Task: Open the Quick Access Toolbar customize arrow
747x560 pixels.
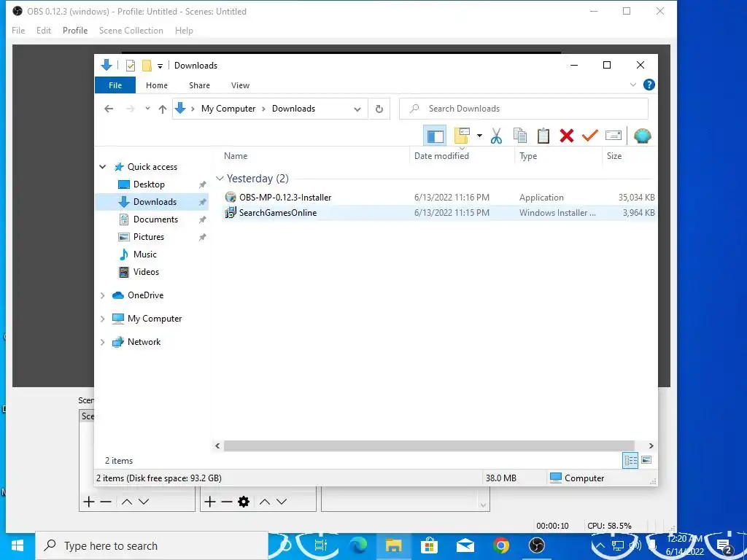Action: (160, 66)
